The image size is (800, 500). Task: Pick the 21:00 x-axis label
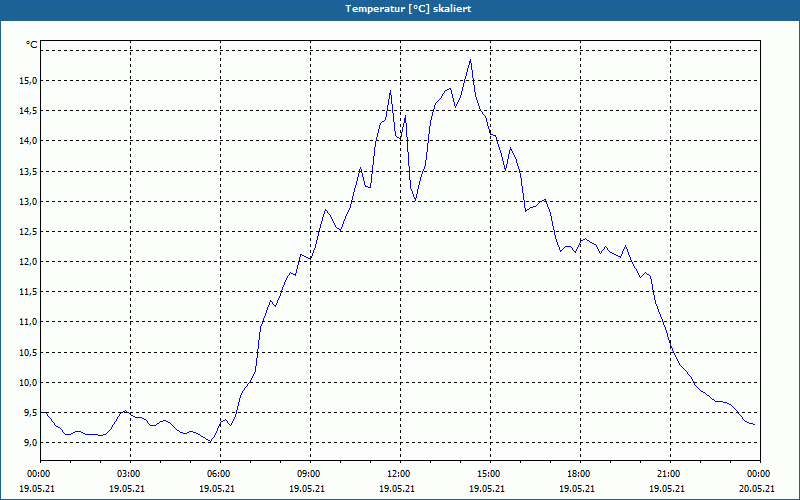pyautogui.click(x=667, y=474)
